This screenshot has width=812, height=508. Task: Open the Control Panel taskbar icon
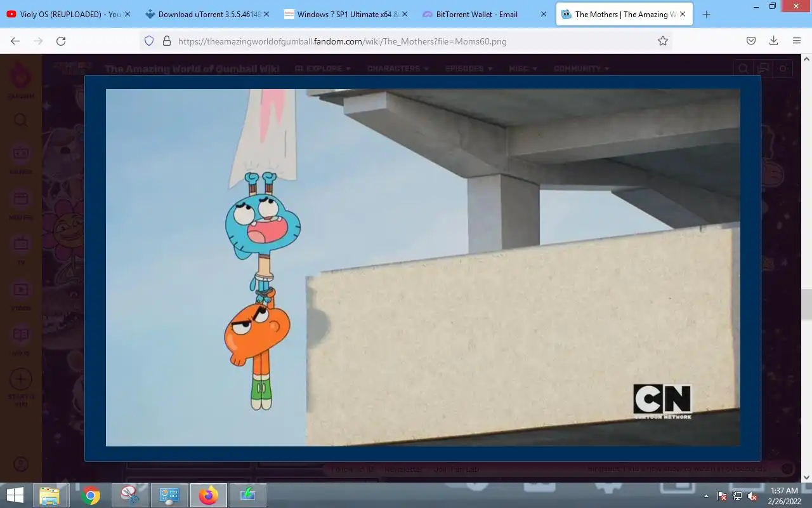[x=169, y=495]
